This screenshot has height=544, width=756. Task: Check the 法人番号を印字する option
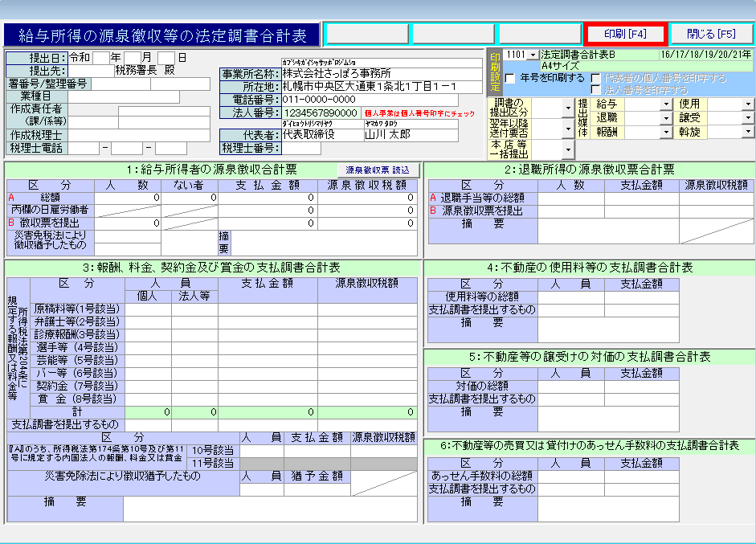595,90
